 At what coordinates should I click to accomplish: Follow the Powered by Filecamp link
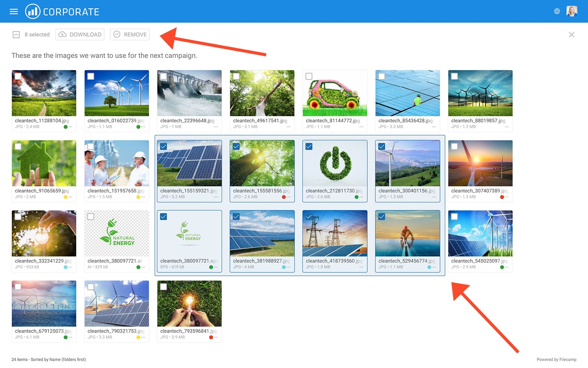tap(556, 360)
